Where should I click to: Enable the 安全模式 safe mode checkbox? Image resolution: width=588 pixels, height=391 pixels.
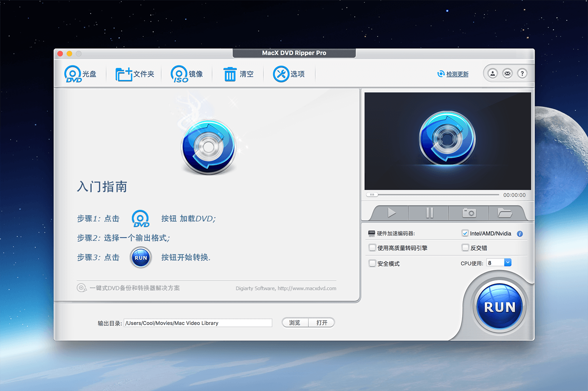372,263
